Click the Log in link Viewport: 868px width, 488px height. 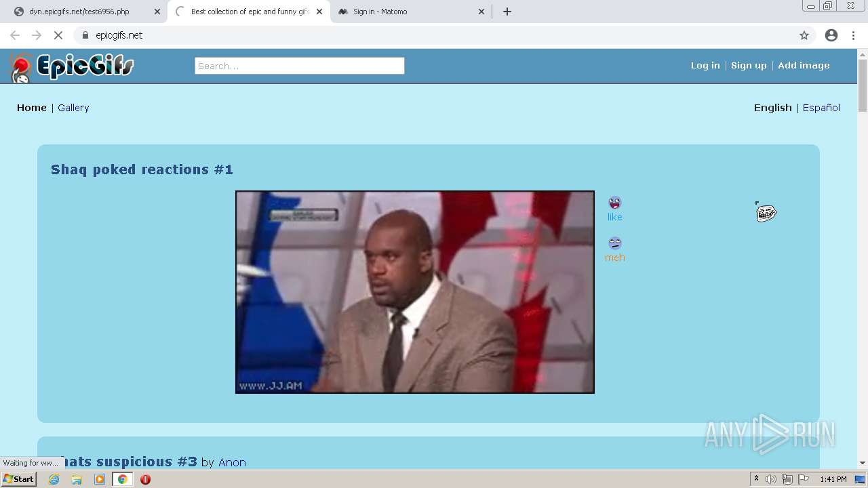[705, 66]
